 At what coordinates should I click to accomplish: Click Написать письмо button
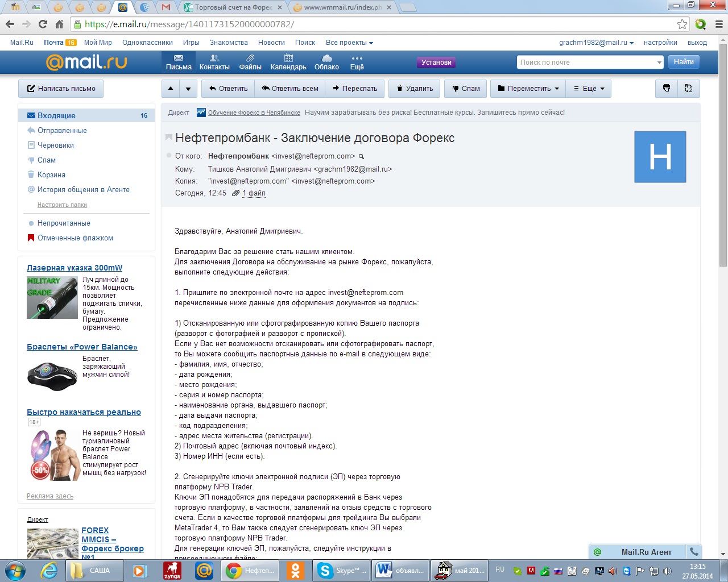coord(61,89)
